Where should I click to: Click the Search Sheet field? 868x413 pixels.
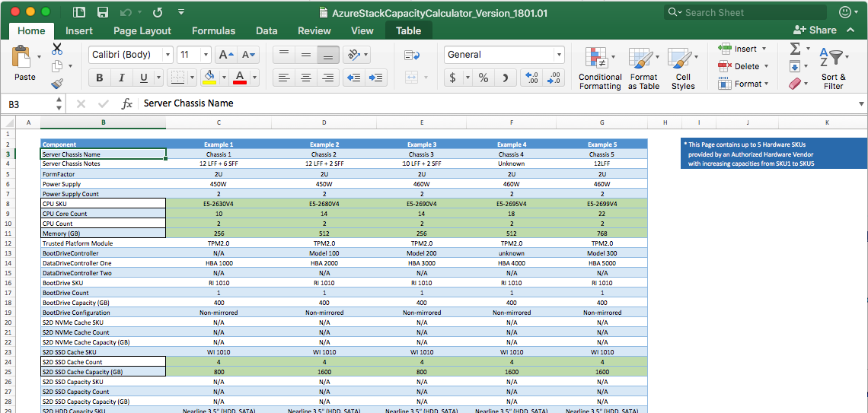coord(746,12)
